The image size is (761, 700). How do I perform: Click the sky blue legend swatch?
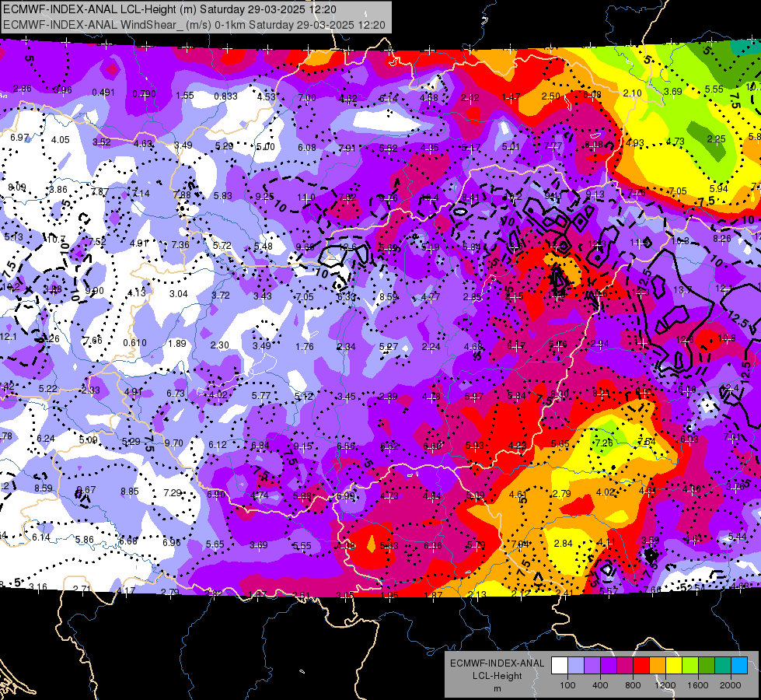click(x=740, y=666)
